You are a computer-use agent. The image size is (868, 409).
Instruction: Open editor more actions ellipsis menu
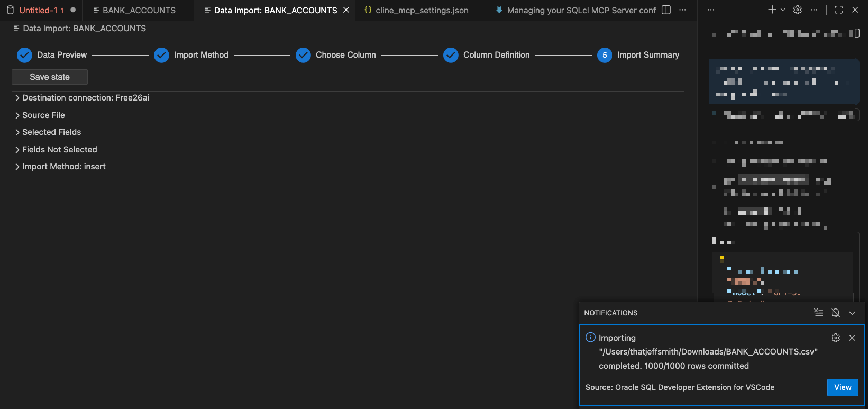(683, 10)
